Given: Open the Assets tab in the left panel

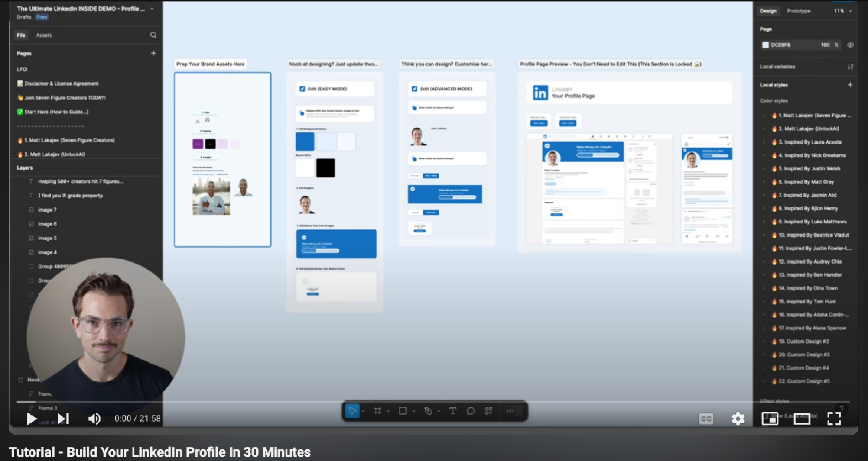Looking at the screenshot, I should 44,35.
